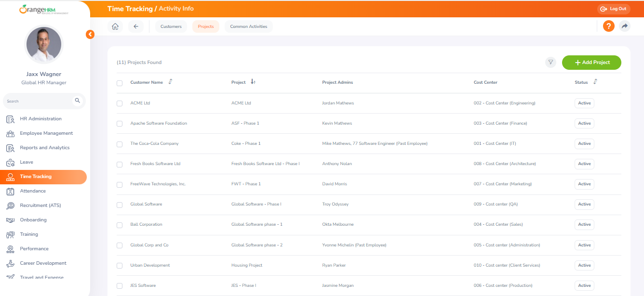
Task: Sort by Customer Name arrow icon
Action: (x=170, y=82)
